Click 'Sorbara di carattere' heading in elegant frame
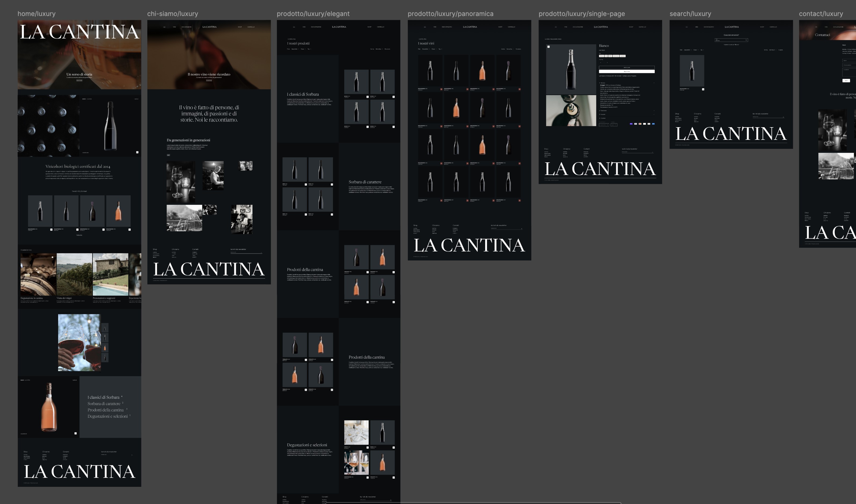The height and width of the screenshot is (504, 856). (365, 182)
